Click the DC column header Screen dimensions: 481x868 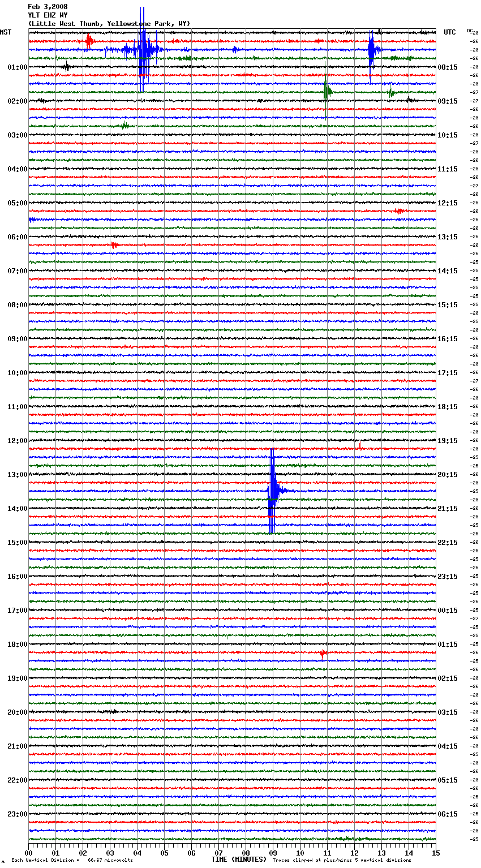[x=470, y=31]
